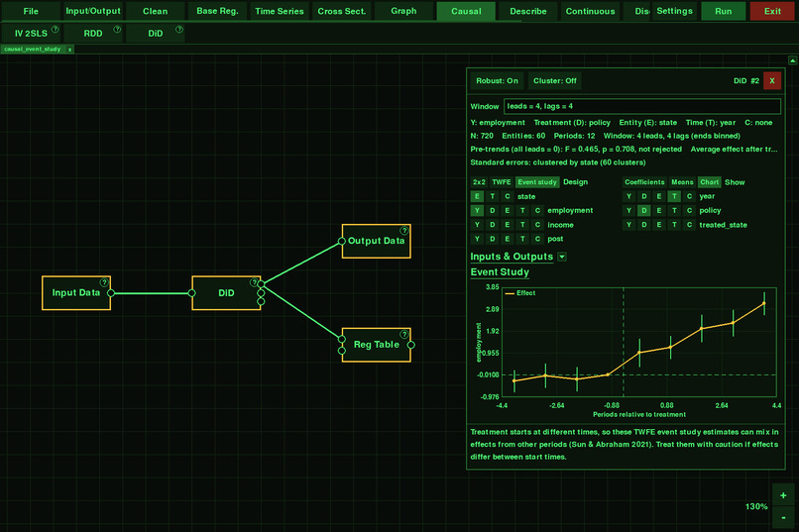
Task: Zoom in canvas with plus button
Action: coord(783,495)
